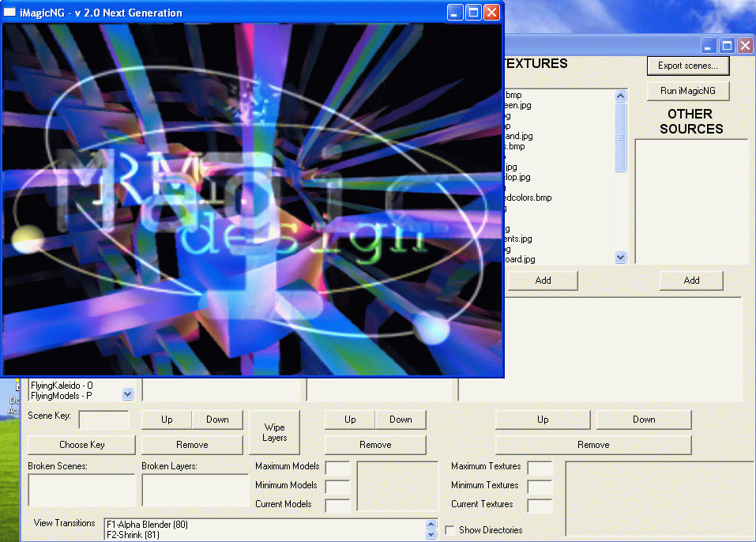Click the wide Remove button above Maximum Textures

[593, 445]
